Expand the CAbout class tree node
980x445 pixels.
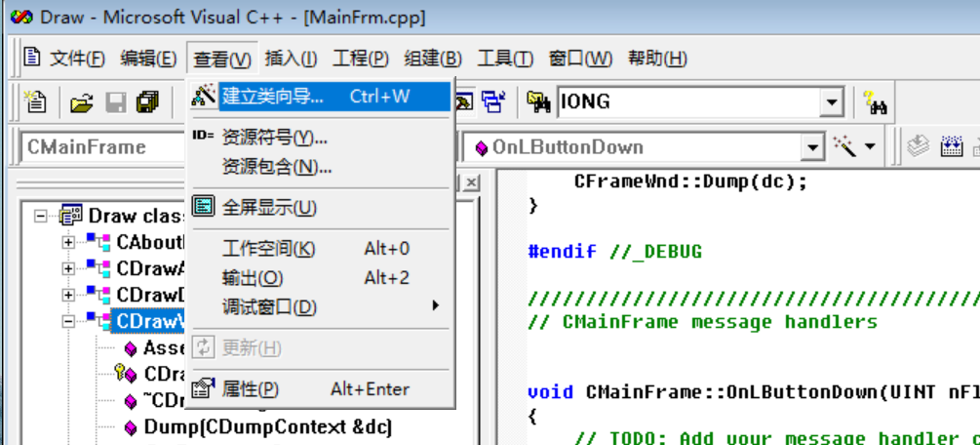pyautogui.click(x=68, y=243)
